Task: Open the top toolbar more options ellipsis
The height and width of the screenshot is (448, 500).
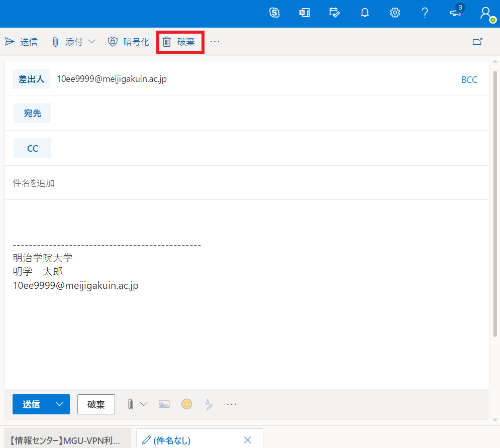Action: [x=215, y=42]
